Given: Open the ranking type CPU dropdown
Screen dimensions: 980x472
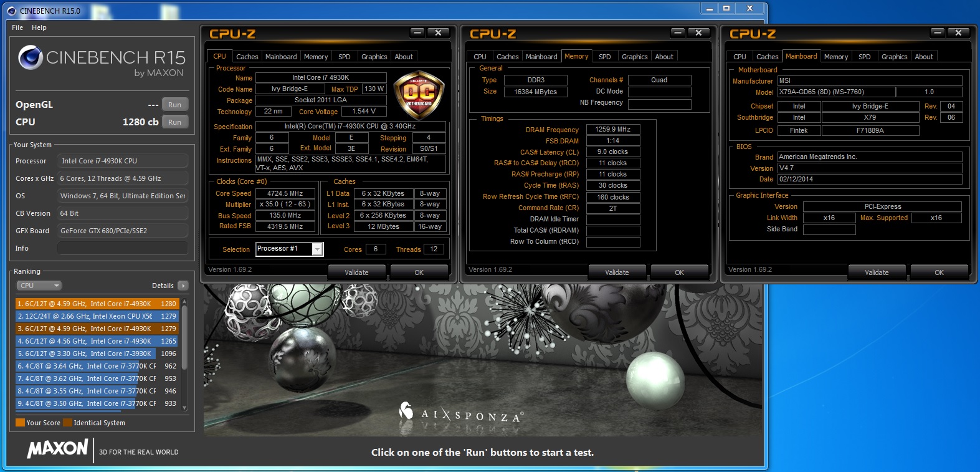Looking at the screenshot, I should pyautogui.click(x=39, y=286).
